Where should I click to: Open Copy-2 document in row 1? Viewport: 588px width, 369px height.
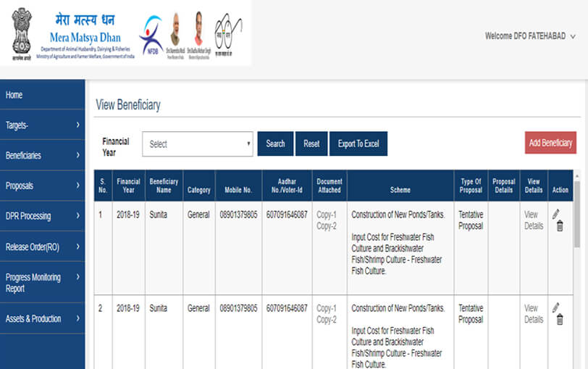(x=327, y=226)
